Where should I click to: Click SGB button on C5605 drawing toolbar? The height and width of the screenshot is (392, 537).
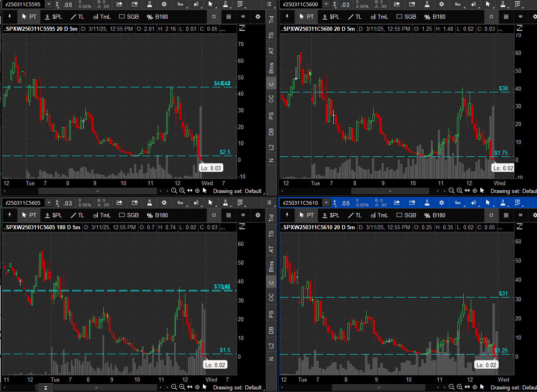[x=129, y=215]
